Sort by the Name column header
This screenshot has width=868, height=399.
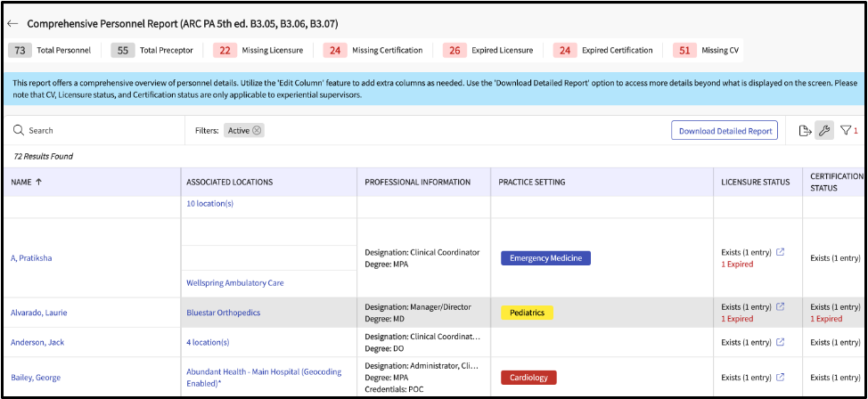(27, 183)
